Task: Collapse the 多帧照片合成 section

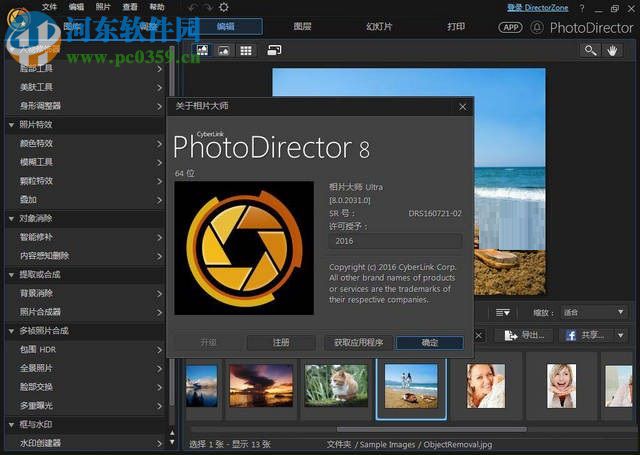Action: click(x=11, y=331)
